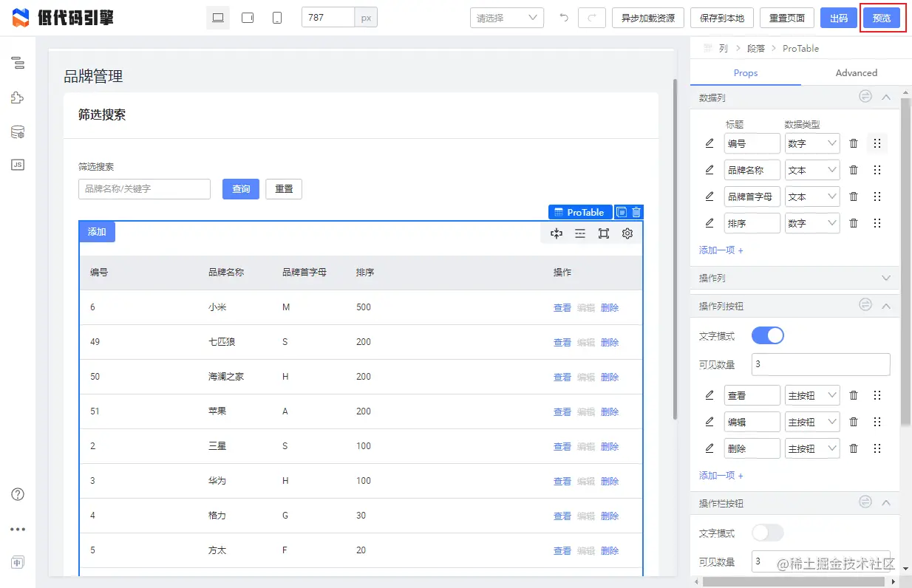Open data type dropdown for 排序 column
The width and height of the screenshot is (912, 588).
tap(812, 223)
